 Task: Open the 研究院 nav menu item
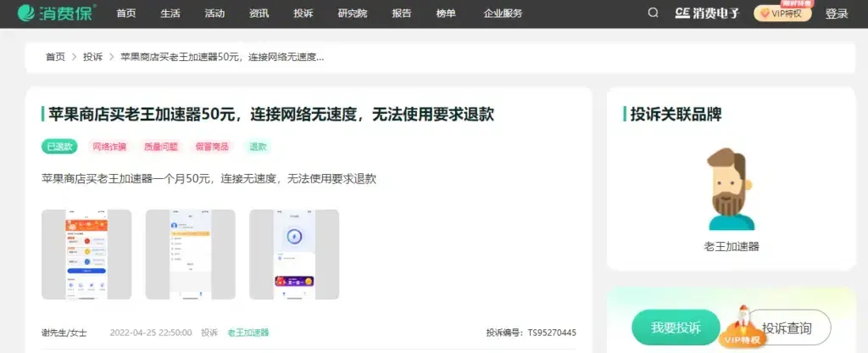pos(352,14)
